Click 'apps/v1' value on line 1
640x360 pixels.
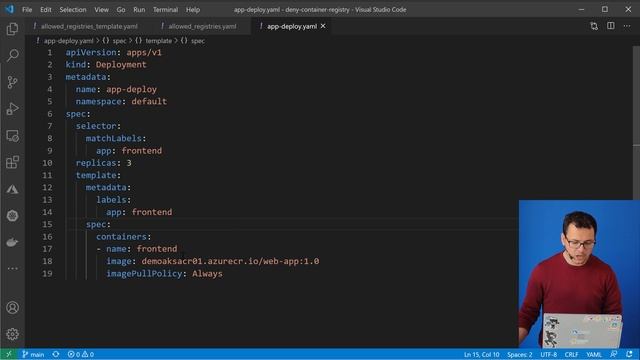click(x=144, y=52)
